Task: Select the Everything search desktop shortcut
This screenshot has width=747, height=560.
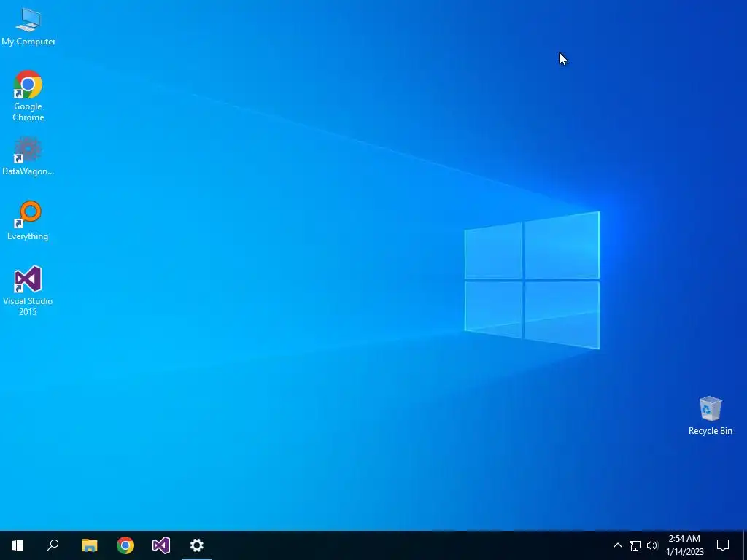Action: pos(28,220)
